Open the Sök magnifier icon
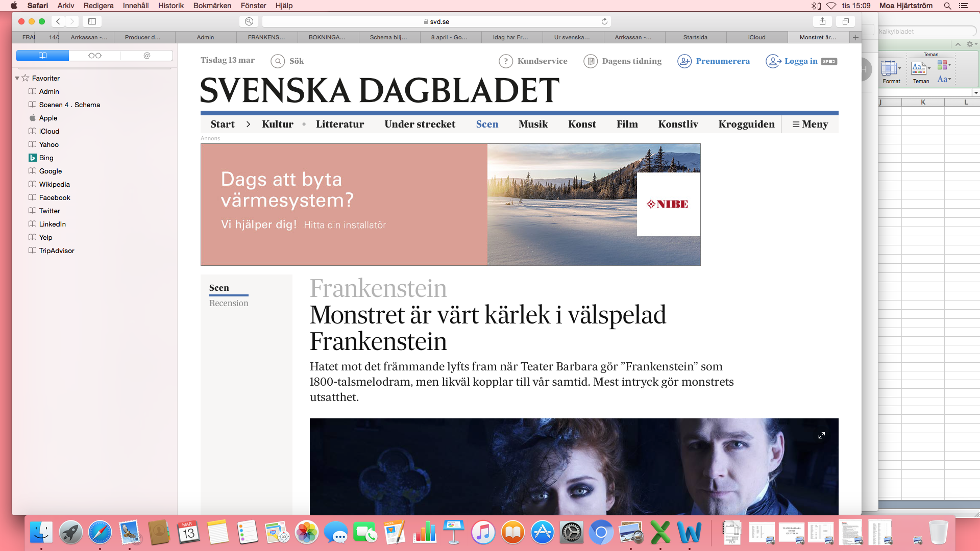 (278, 61)
